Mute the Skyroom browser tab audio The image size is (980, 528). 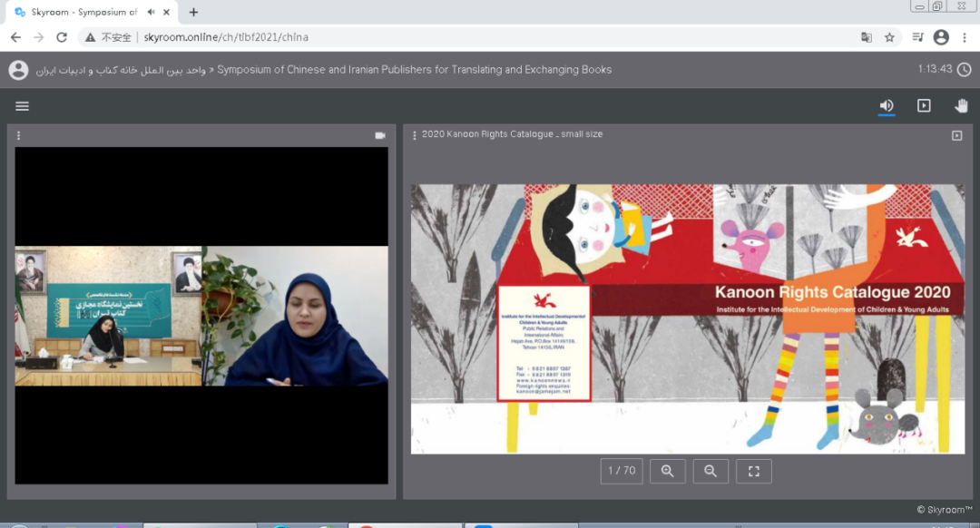pos(150,13)
